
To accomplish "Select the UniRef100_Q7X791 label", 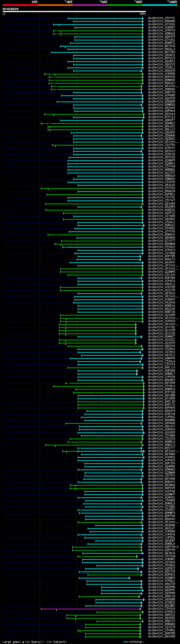I will pyautogui.click(x=161, y=327).
